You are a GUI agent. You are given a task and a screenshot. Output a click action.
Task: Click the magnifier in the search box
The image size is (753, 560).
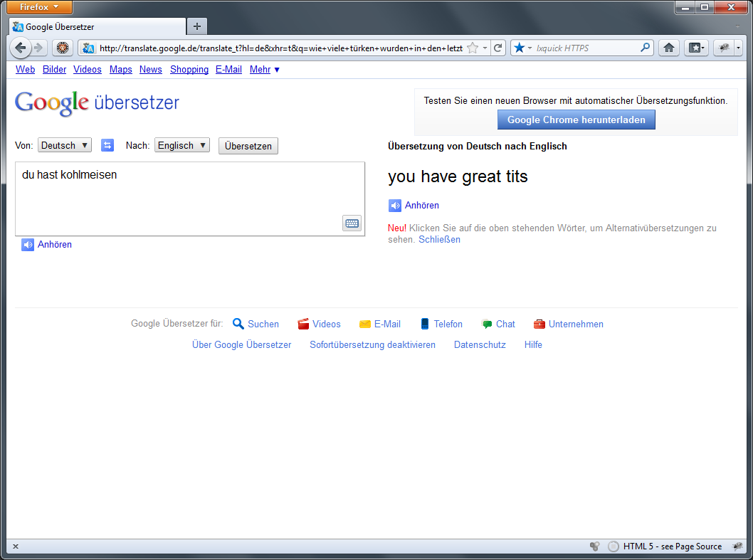click(645, 48)
